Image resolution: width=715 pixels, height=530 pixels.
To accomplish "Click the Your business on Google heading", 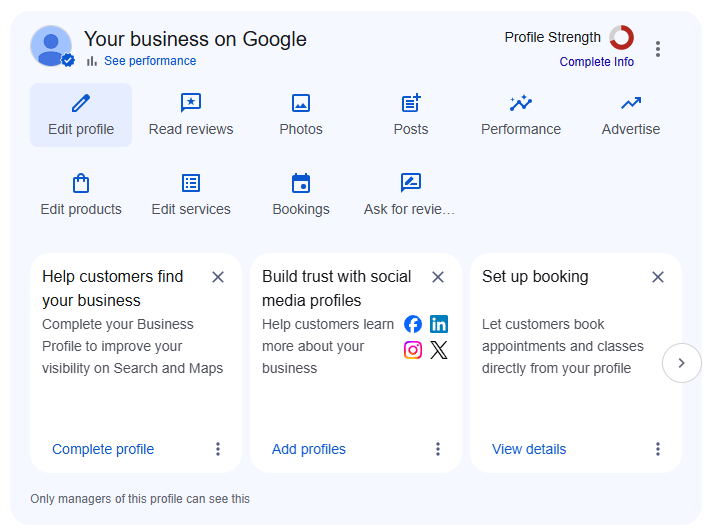I will coord(195,39).
